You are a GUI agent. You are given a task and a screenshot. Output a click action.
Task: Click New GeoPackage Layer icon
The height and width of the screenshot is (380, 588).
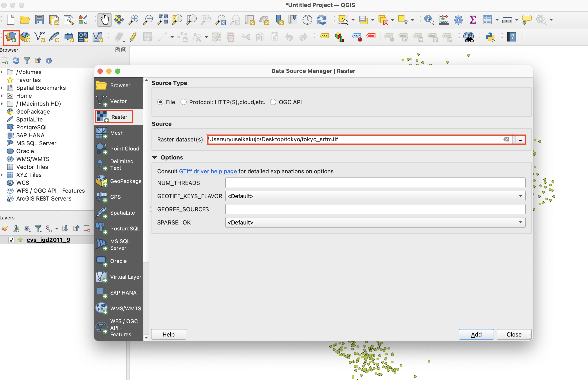[x=25, y=37]
